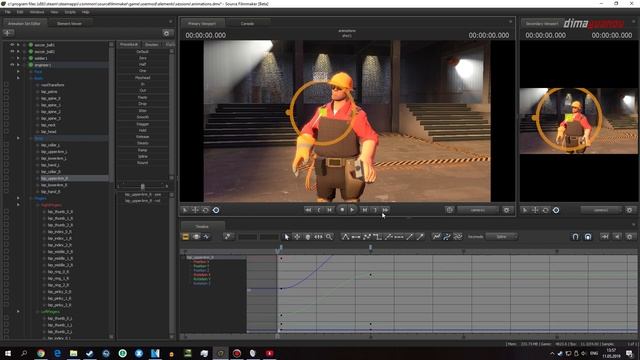
Task: Click the primary viewport select arrow tool
Action: click(x=185, y=210)
